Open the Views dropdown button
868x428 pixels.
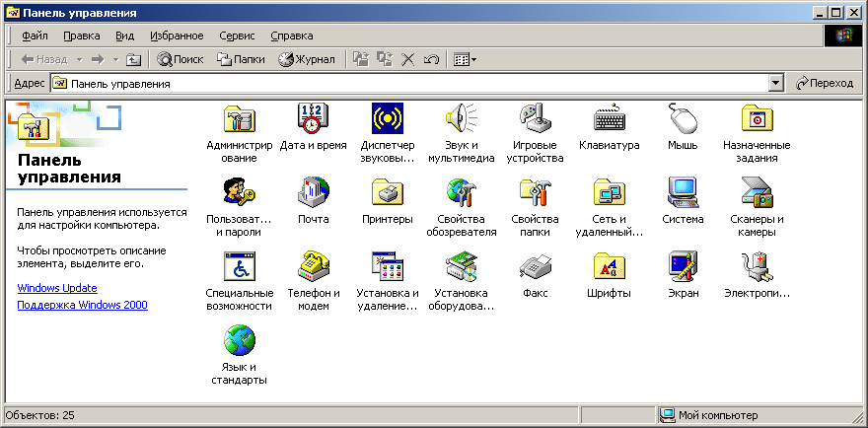pos(465,59)
